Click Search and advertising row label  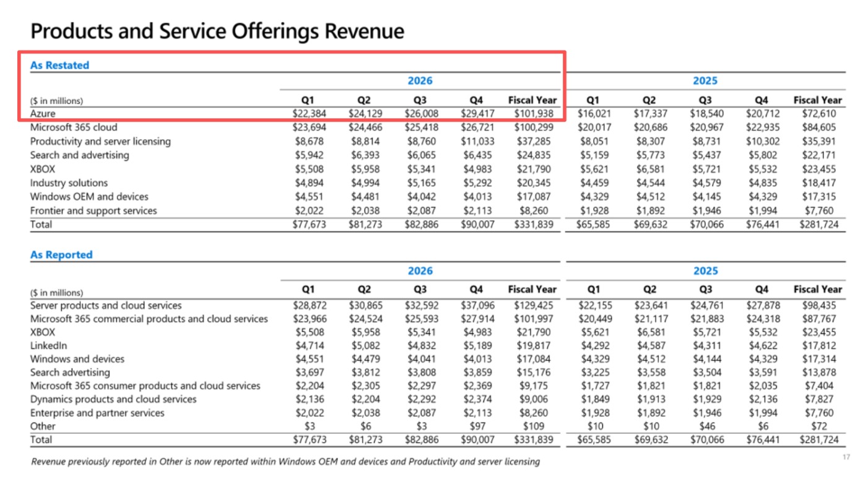coord(80,155)
